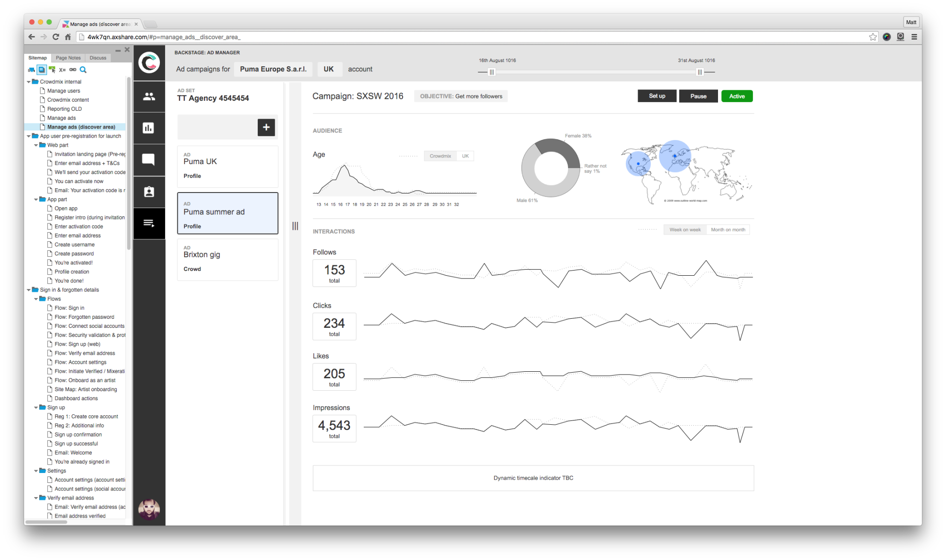
Task: Click the dark circular extension icon in Chrome toolbar
Action: pos(887,37)
